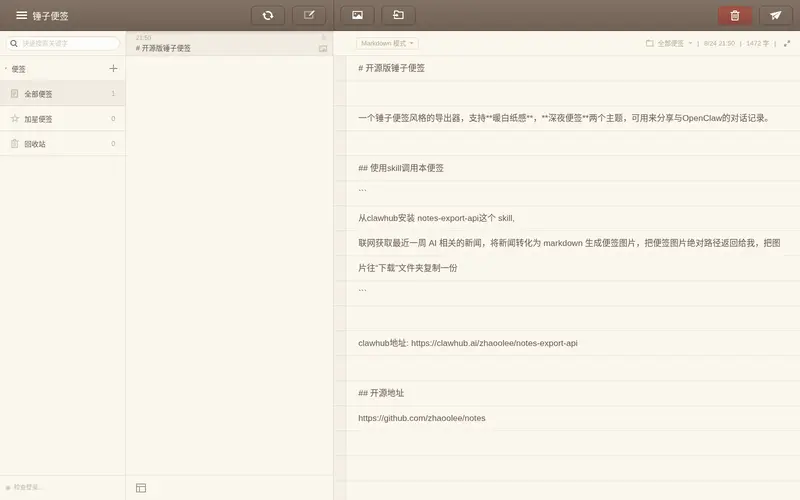Collapse the 便签 section in sidebar
The height and width of the screenshot is (500, 800).
coord(6,68)
